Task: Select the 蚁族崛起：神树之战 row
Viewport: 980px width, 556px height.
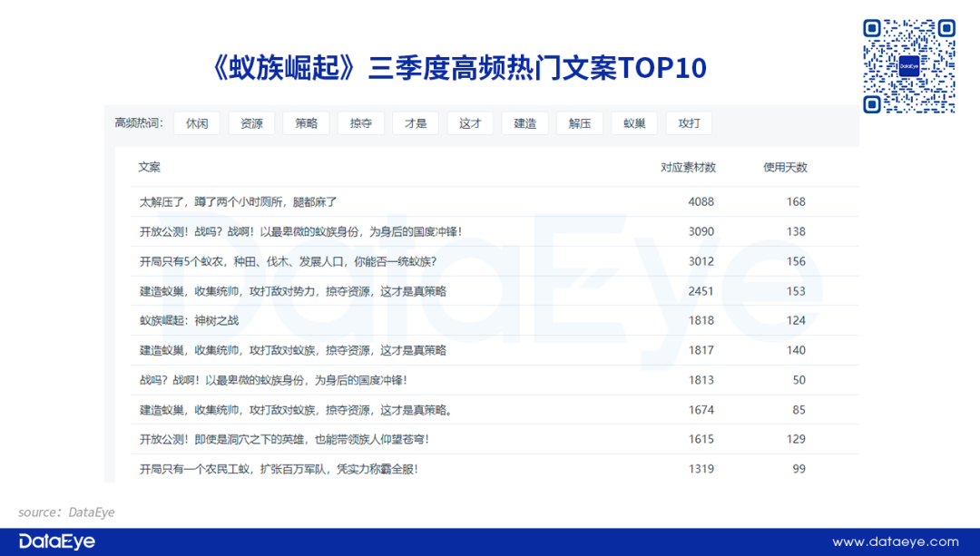Action: pos(189,320)
